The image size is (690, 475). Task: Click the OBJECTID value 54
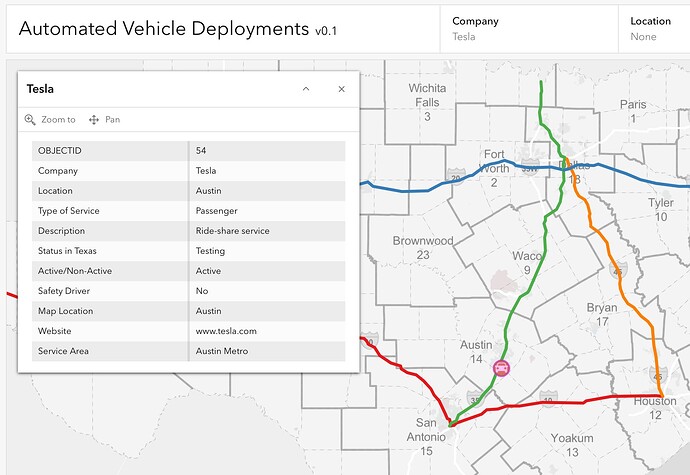click(201, 151)
